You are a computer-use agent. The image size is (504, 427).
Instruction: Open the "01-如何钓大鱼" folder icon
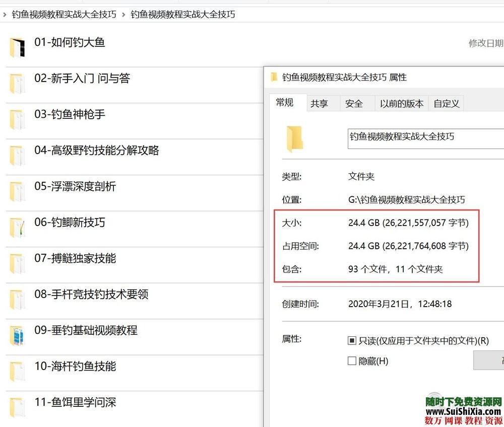(17, 47)
